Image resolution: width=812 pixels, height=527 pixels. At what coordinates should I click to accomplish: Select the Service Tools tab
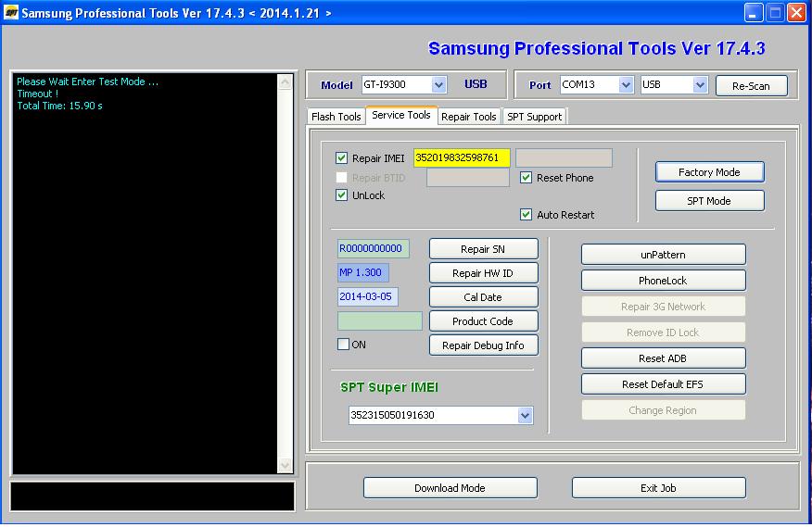(x=401, y=116)
